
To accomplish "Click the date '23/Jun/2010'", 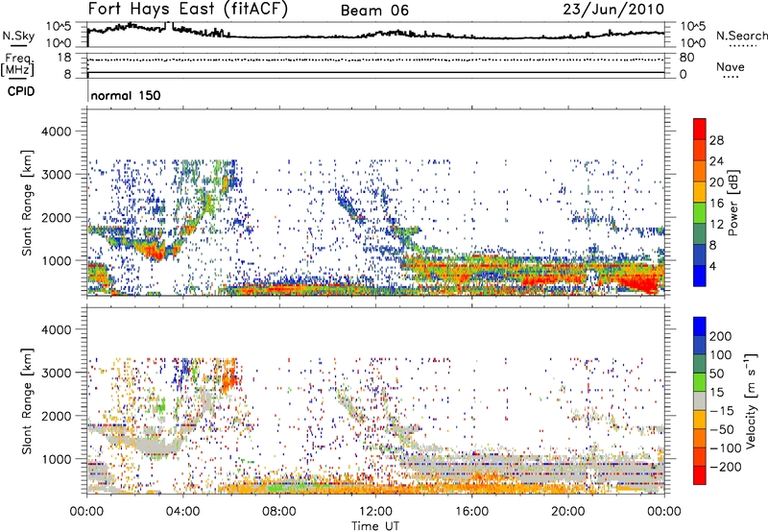I will (x=613, y=9).
